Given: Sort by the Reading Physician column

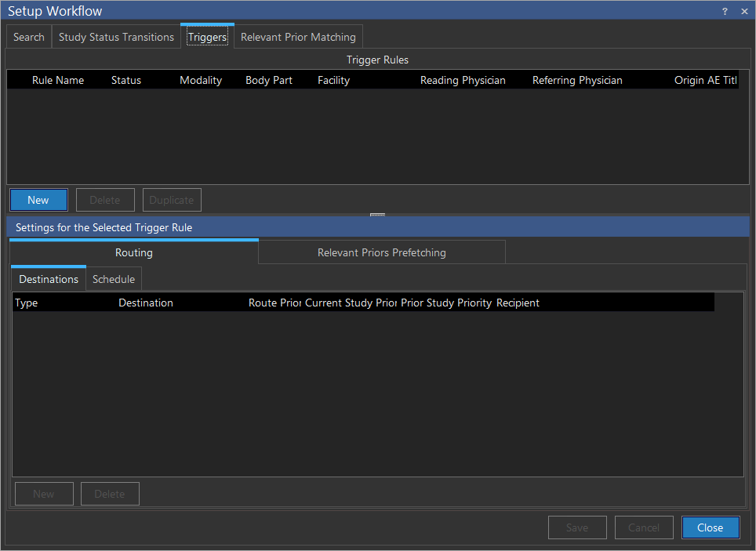Looking at the screenshot, I should [x=463, y=80].
